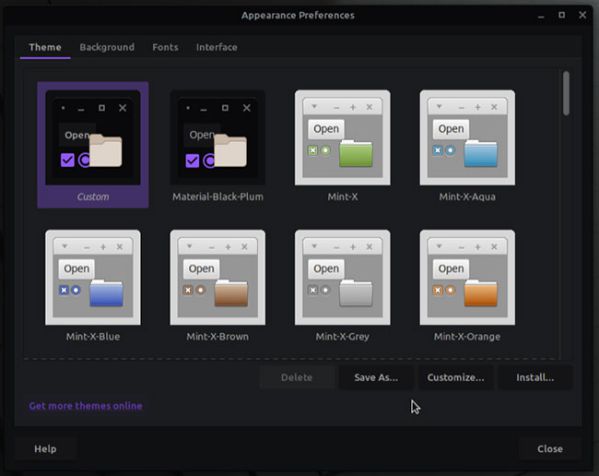Switch to the Background tab
The image size is (599, 476).
pos(107,47)
